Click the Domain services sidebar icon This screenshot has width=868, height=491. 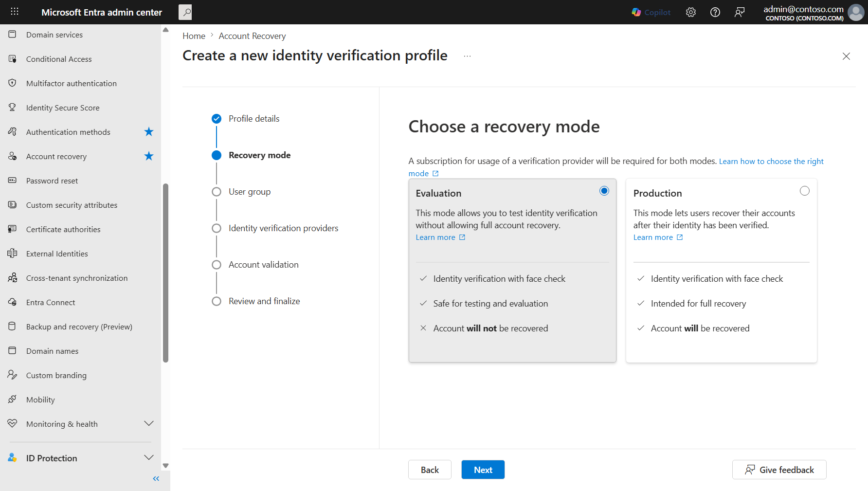tap(13, 35)
